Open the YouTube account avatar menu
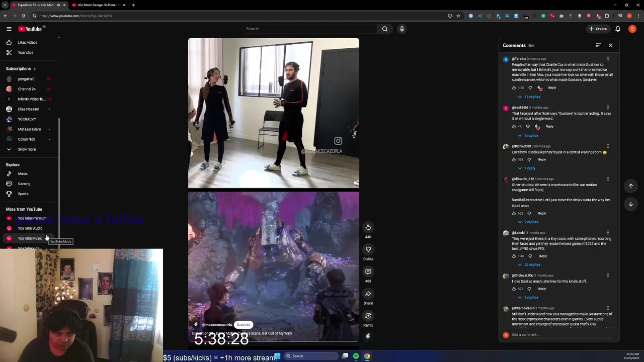 [632, 29]
